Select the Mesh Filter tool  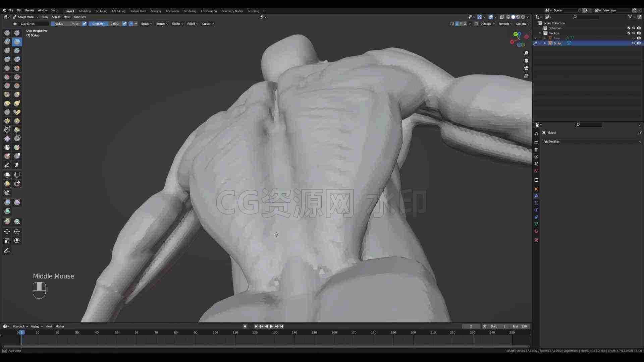point(7,202)
